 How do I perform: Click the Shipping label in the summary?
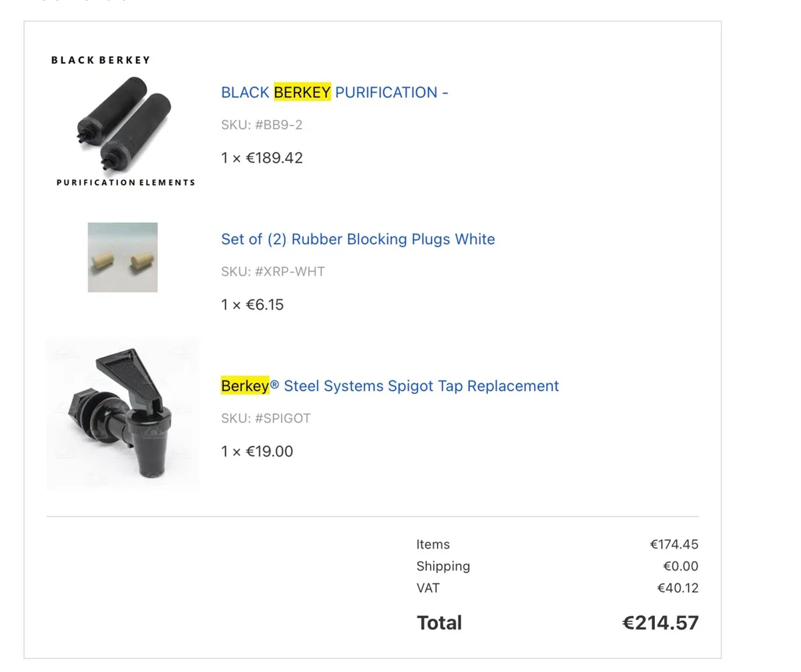(x=443, y=567)
